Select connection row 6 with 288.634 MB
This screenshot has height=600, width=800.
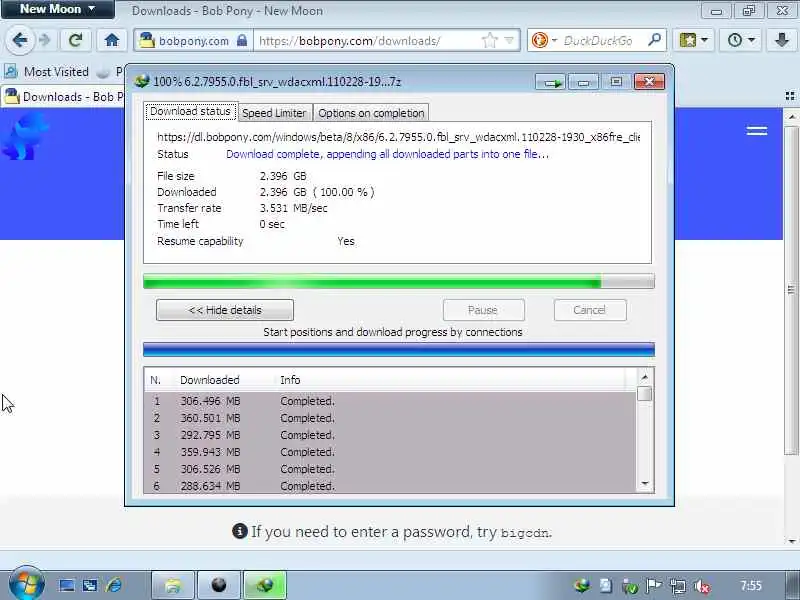point(390,486)
